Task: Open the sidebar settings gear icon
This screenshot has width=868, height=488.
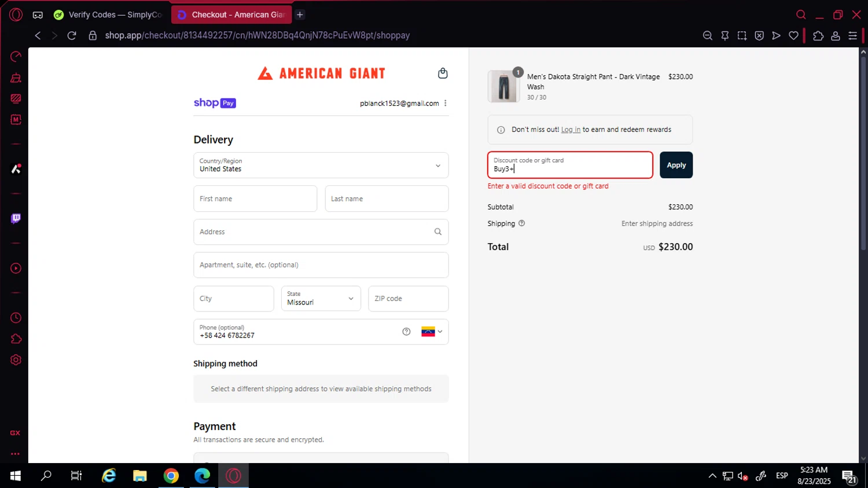Action: pyautogui.click(x=16, y=359)
